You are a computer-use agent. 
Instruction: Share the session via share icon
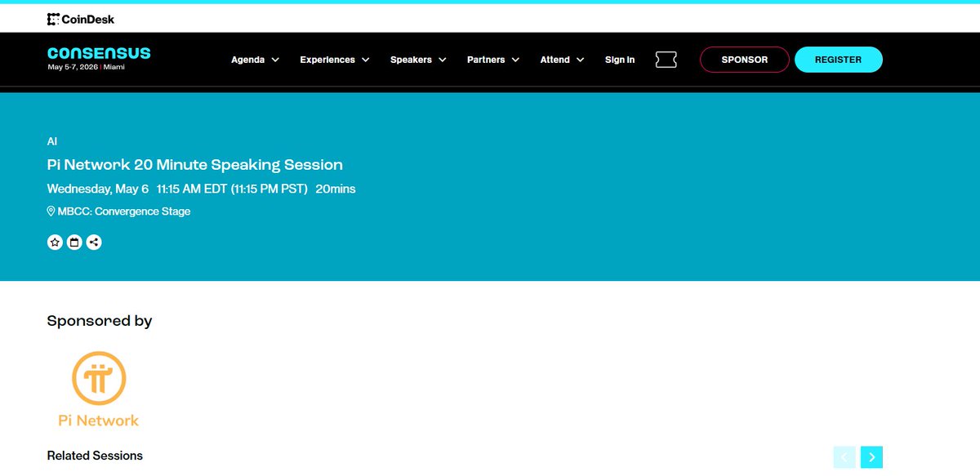tap(94, 242)
